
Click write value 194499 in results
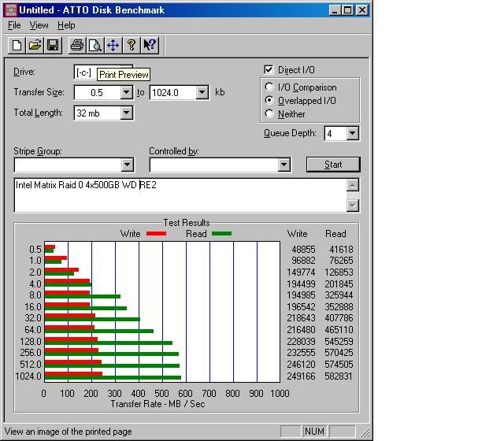(301, 284)
